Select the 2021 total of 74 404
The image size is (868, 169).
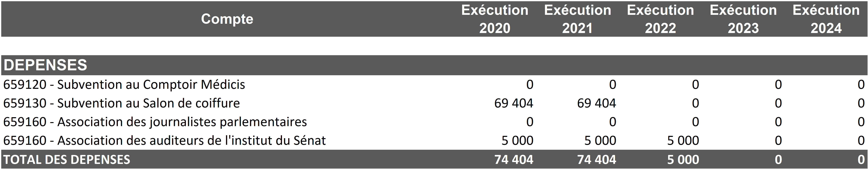[x=596, y=160]
